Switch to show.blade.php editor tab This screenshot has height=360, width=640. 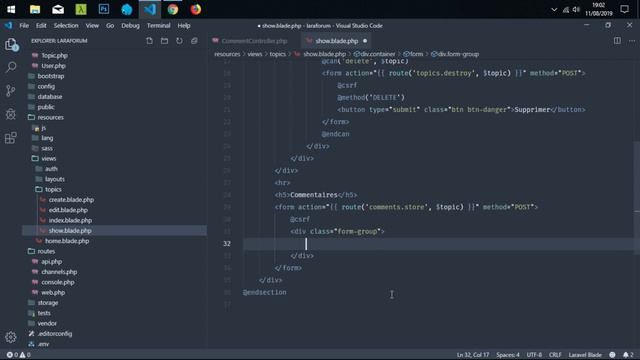337,41
